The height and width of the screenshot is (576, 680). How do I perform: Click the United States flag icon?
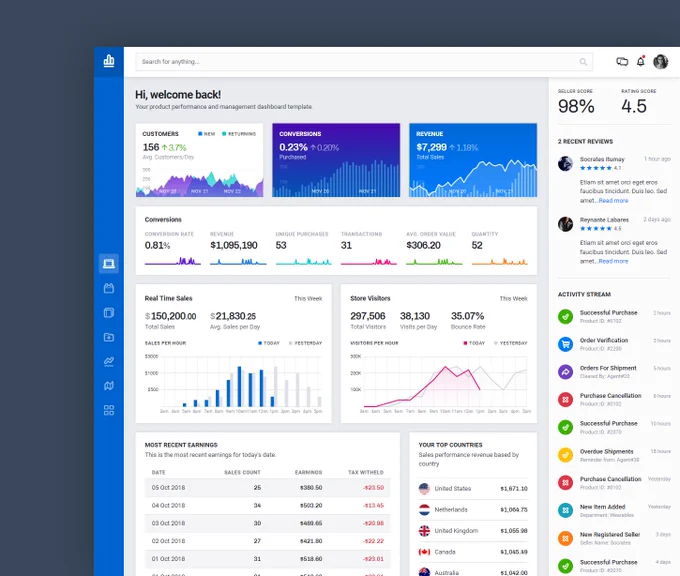point(424,488)
